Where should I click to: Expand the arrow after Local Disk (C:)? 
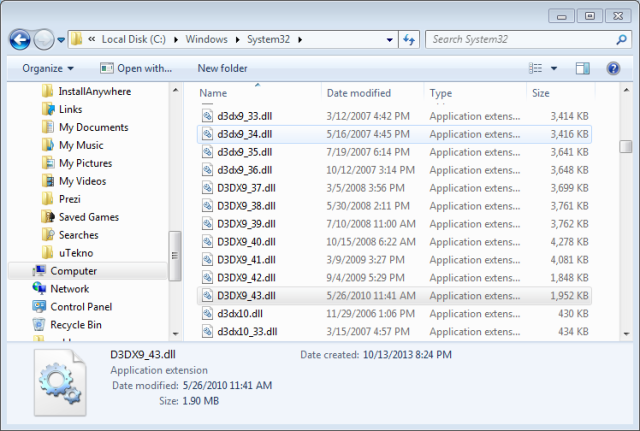click(x=176, y=40)
